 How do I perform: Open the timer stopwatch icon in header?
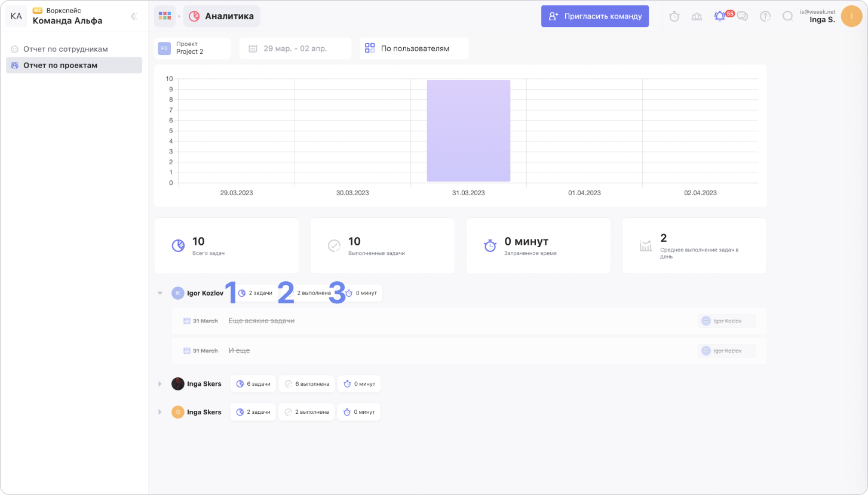(x=674, y=17)
